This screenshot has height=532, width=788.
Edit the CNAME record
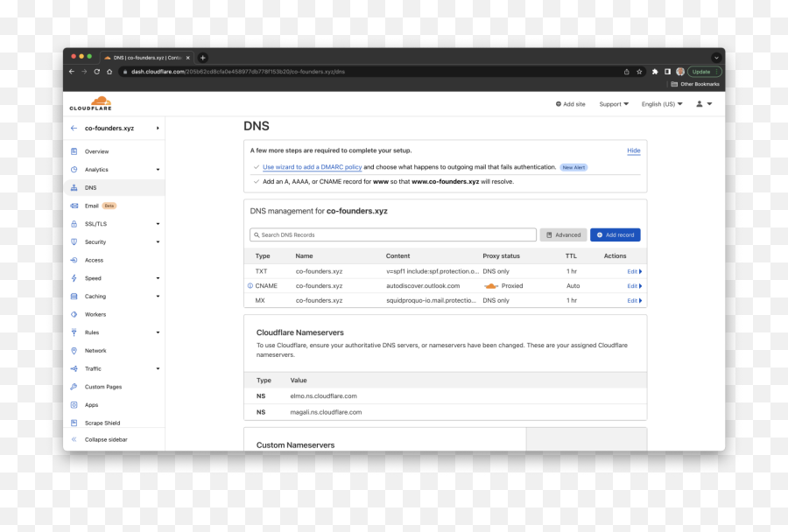(x=634, y=286)
